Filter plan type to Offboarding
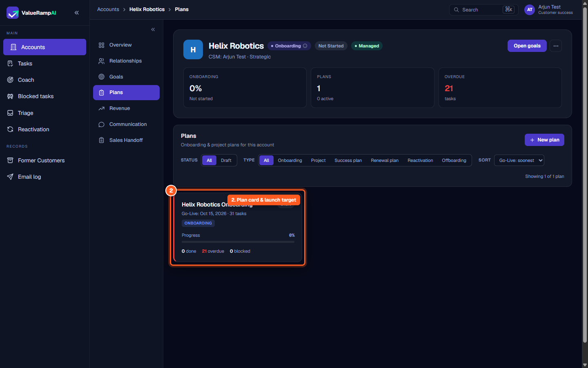 tap(454, 160)
